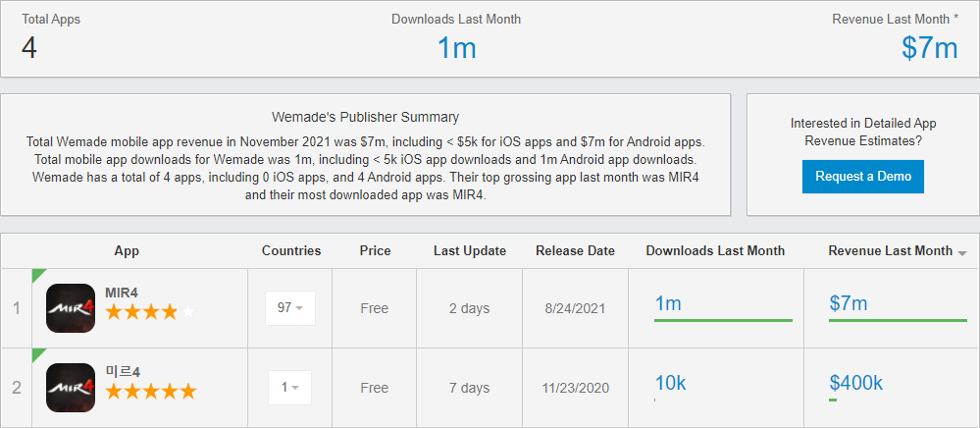Click the 미르4 five-star rating
The width and height of the screenshot is (980, 428).
tap(151, 392)
